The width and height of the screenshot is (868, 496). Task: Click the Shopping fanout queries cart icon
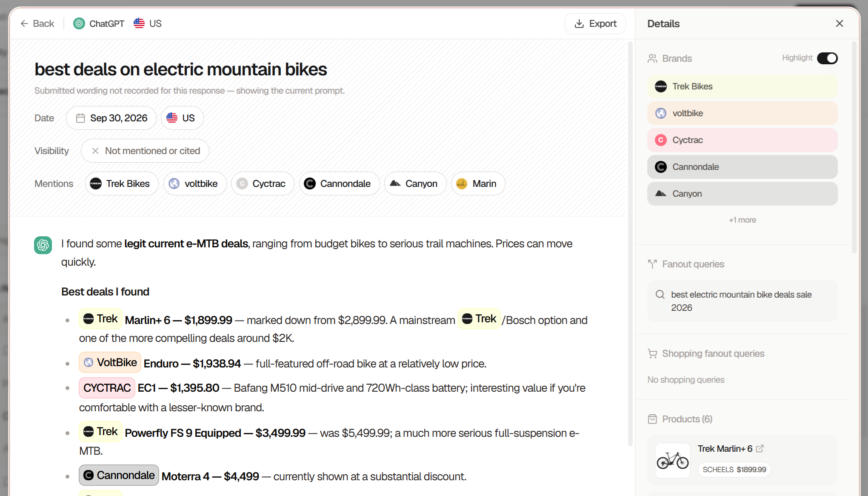(652, 353)
